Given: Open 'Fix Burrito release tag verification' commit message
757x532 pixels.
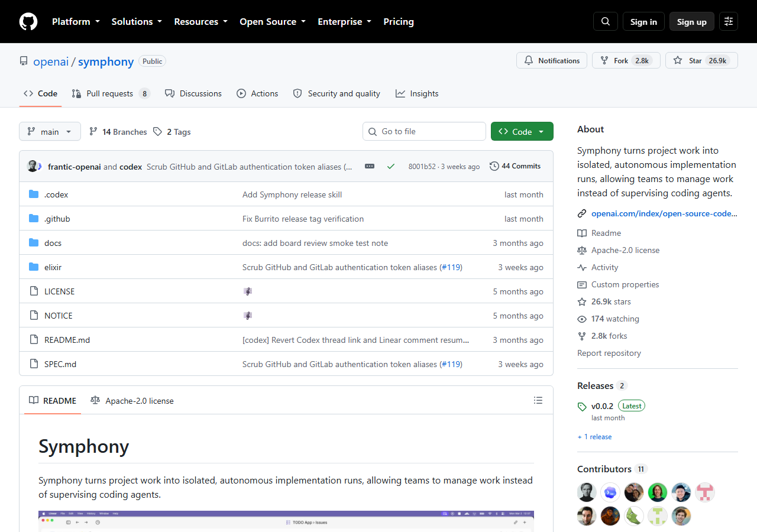Looking at the screenshot, I should click(303, 219).
